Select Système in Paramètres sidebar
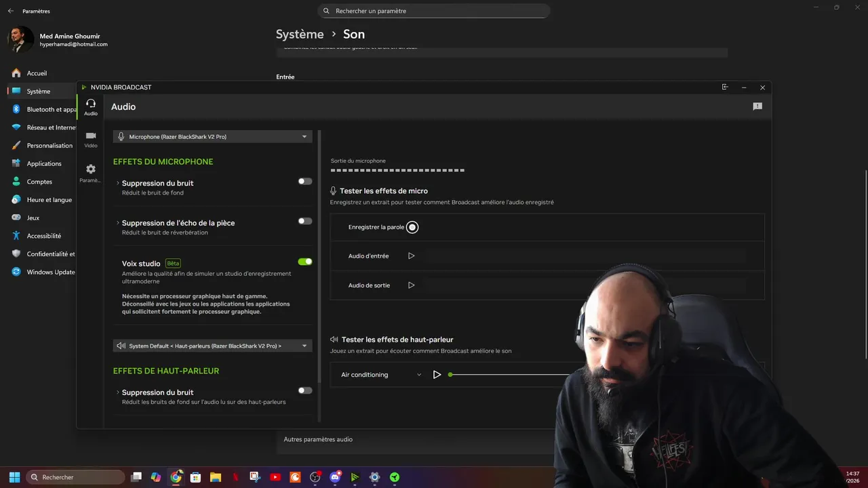868x488 pixels. [41, 91]
